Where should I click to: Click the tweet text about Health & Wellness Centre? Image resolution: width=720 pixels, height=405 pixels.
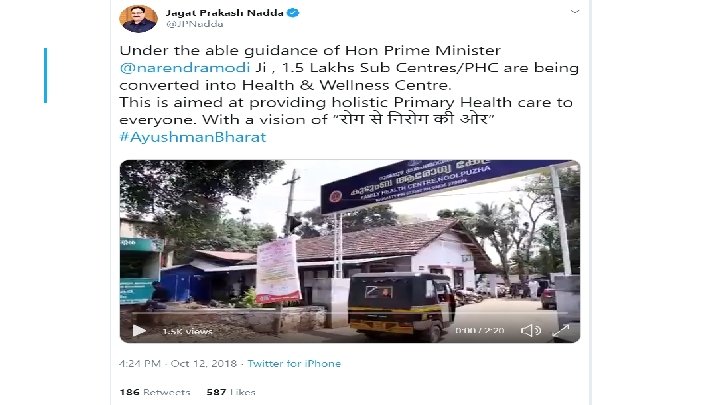(x=349, y=84)
